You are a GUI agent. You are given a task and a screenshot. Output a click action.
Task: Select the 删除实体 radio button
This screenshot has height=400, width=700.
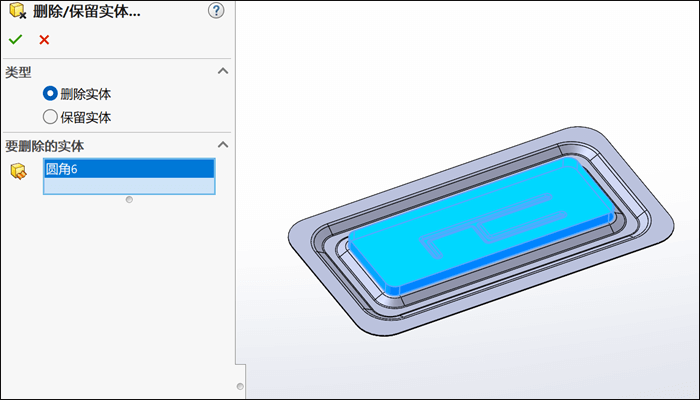[50, 94]
